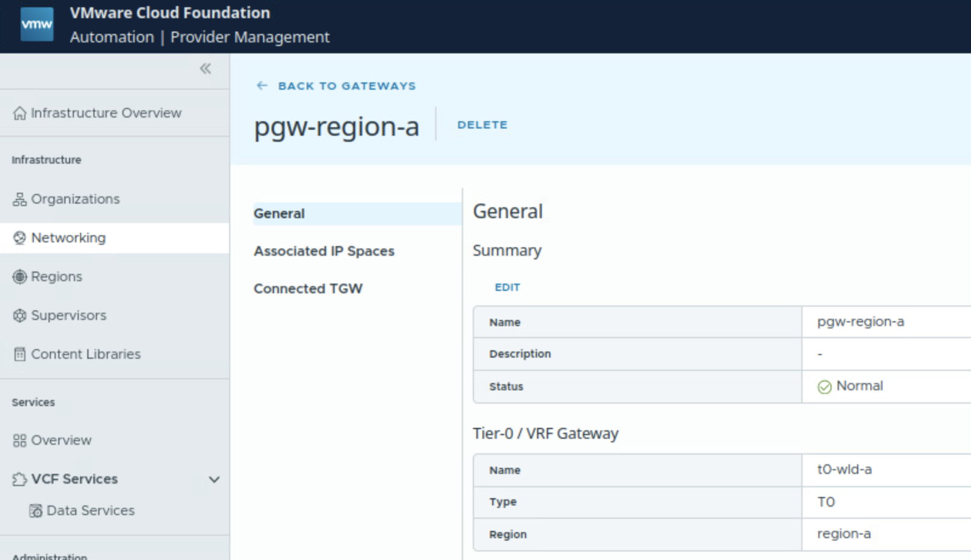Click the Data Services icon
971x560 pixels.
[x=36, y=511]
